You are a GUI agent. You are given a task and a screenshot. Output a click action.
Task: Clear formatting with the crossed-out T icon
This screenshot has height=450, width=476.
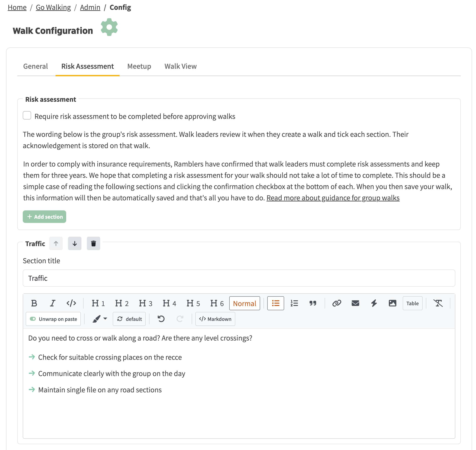(x=438, y=303)
